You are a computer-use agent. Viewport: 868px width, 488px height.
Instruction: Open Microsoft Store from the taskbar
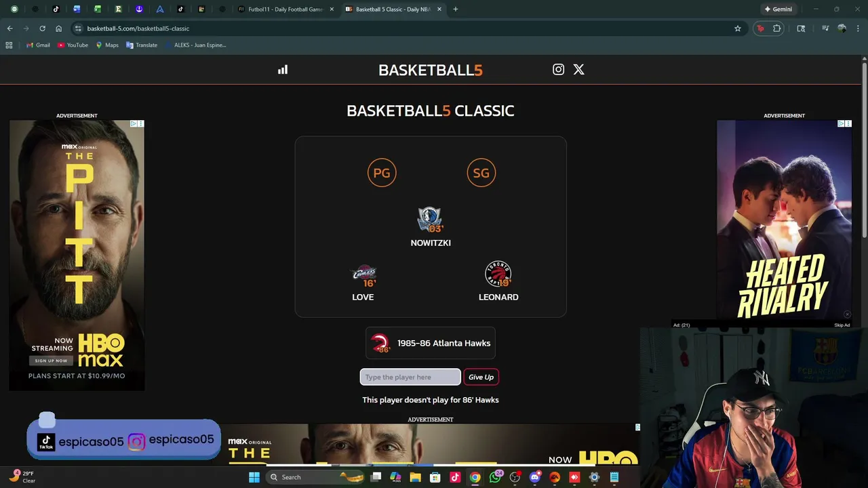click(x=435, y=477)
